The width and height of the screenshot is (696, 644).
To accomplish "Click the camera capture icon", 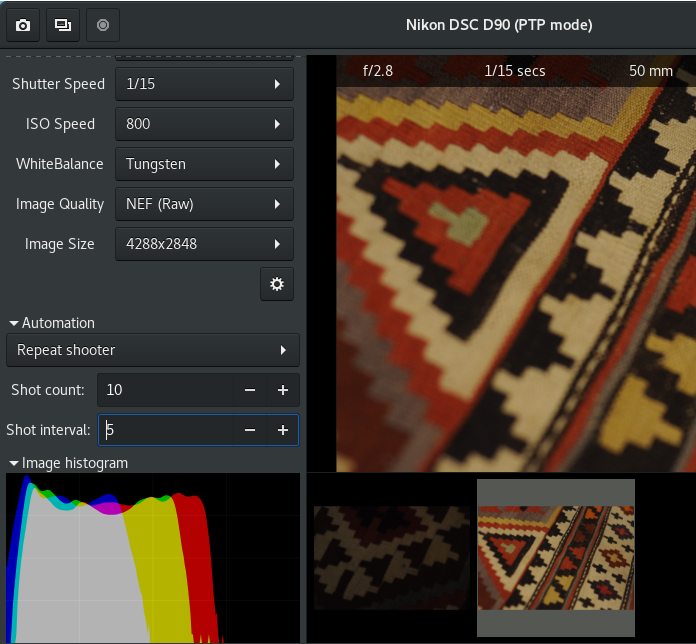I will click(23, 24).
